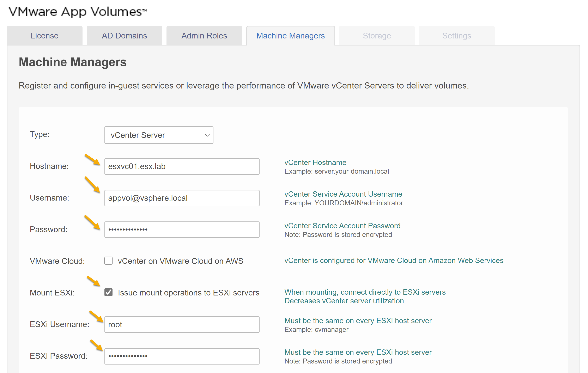Viewport: 588px width, 373px height.
Task: Click vCenter Service Account Username help text
Action: (343, 194)
